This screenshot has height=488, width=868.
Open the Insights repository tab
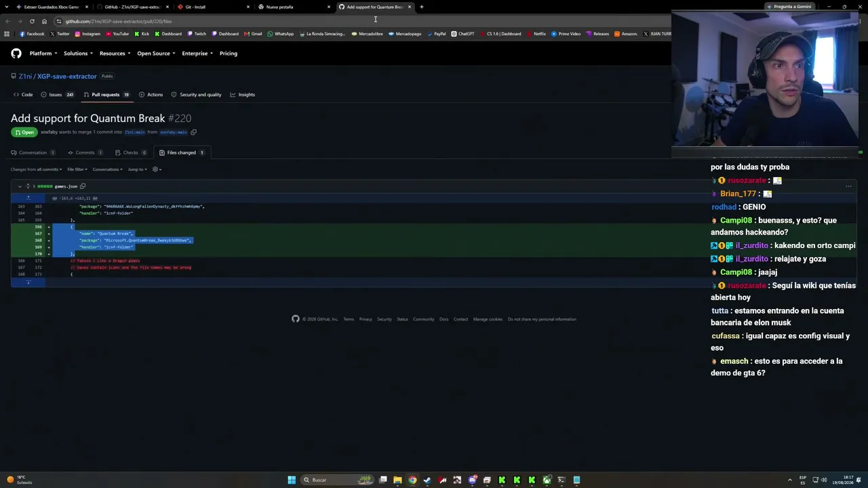(242, 95)
